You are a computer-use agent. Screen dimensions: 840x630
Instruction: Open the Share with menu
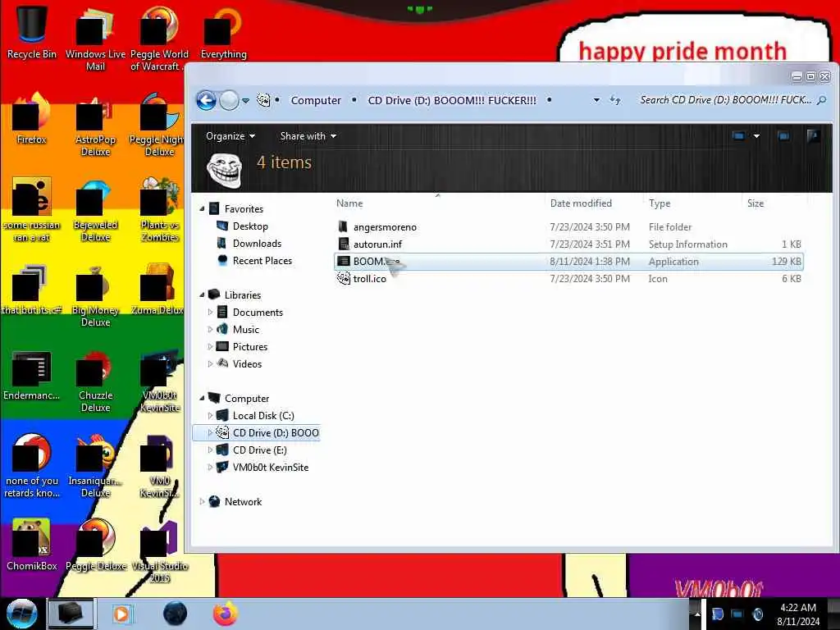click(x=308, y=136)
